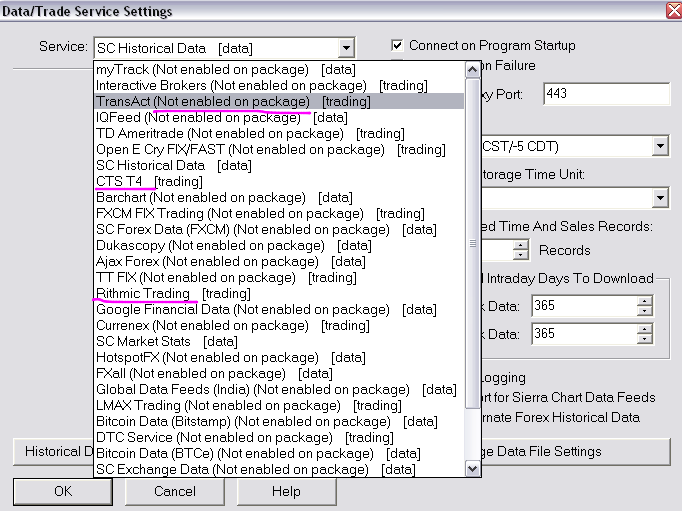Choose CTS T4 trading service
The height and width of the screenshot is (511, 682).
click(279, 181)
